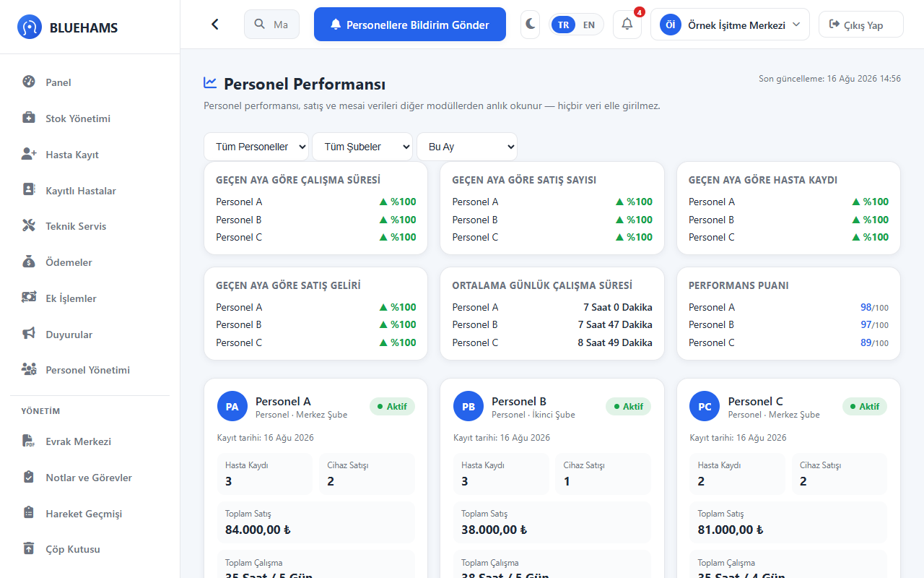This screenshot has width=924, height=578.
Task: Click Personel C card name heading
Action: pyautogui.click(x=755, y=401)
